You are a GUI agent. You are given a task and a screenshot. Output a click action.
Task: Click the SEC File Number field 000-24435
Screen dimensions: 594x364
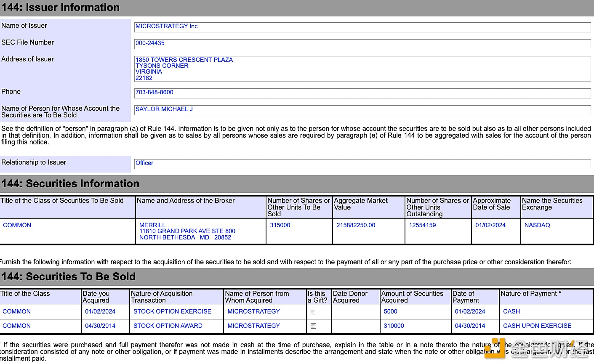click(x=362, y=44)
